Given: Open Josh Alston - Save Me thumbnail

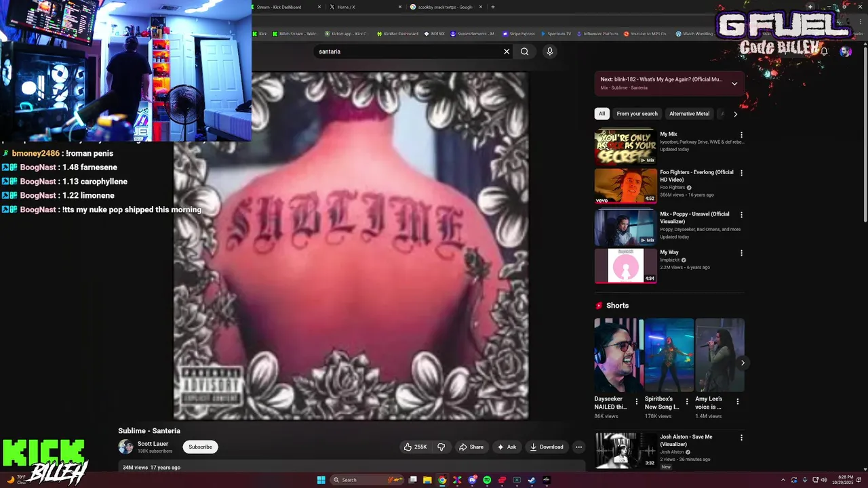Looking at the screenshot, I should pyautogui.click(x=625, y=450).
